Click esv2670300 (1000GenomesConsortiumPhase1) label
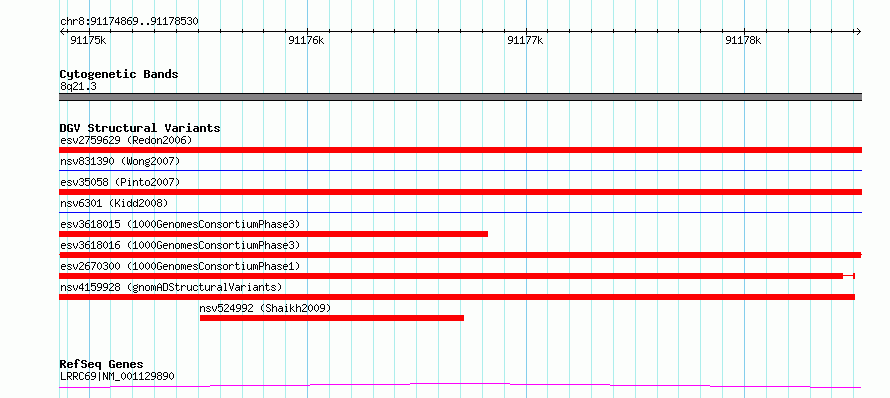This screenshot has height=398, width=890. 180,266
